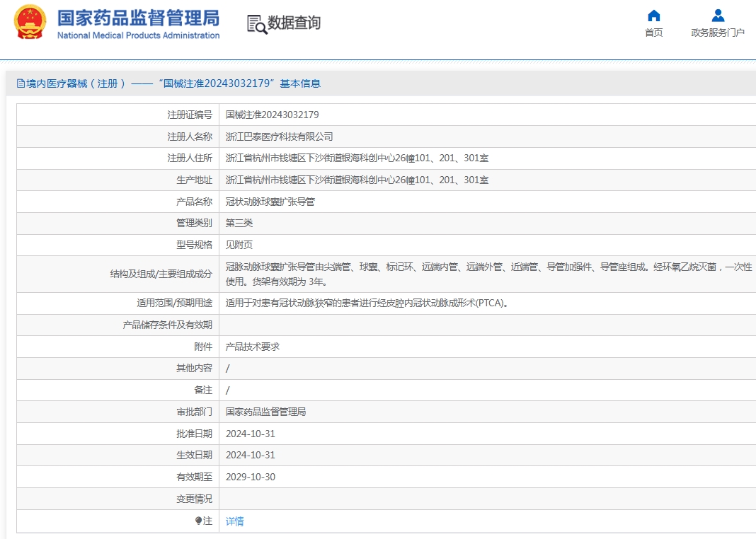Click the 结构及组成/主要组成成分 label
The height and width of the screenshot is (539, 756).
point(161,274)
